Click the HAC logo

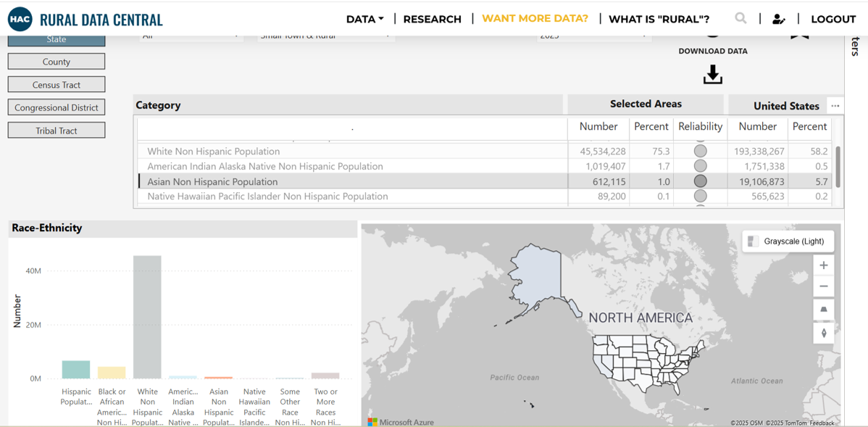click(x=20, y=19)
